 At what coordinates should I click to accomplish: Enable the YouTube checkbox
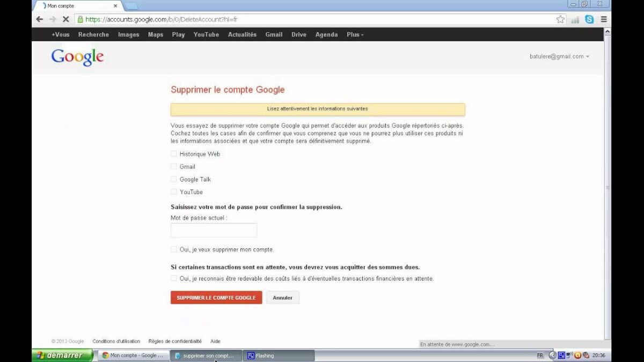[173, 192]
